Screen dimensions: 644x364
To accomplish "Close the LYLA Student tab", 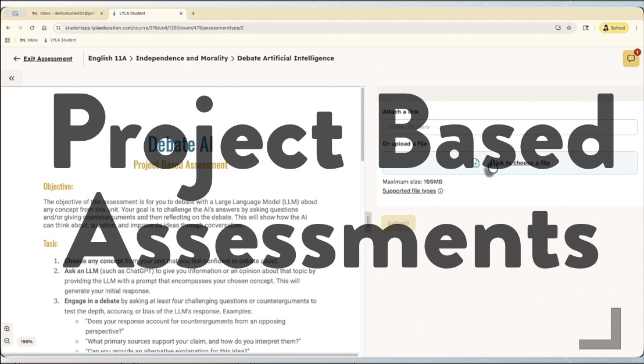I will tap(181, 13).
